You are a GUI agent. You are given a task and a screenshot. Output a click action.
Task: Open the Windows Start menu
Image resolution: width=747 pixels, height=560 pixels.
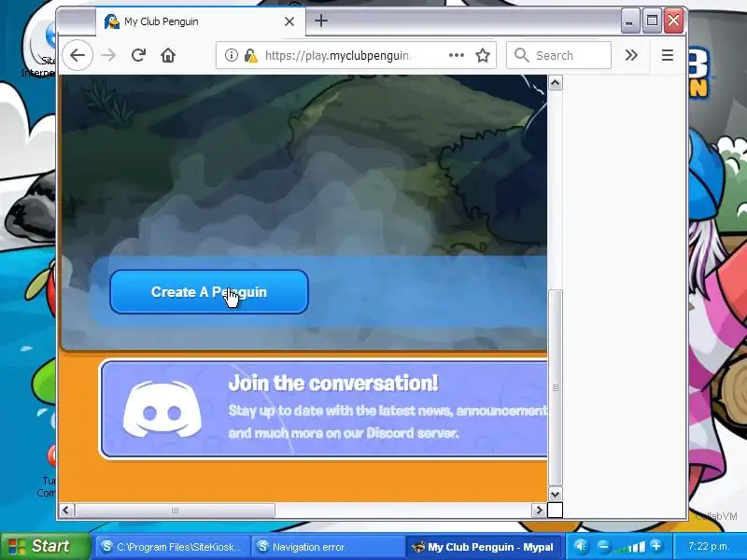point(45,546)
